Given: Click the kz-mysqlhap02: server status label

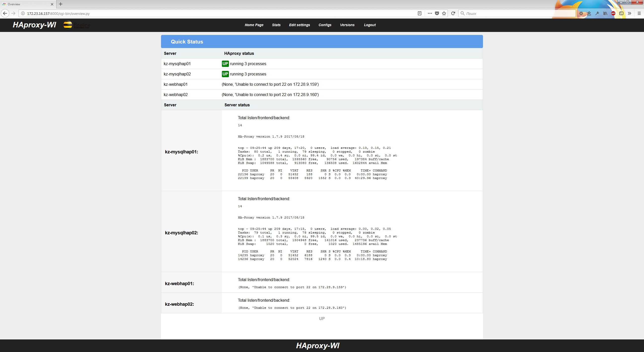Looking at the screenshot, I should coord(181,233).
